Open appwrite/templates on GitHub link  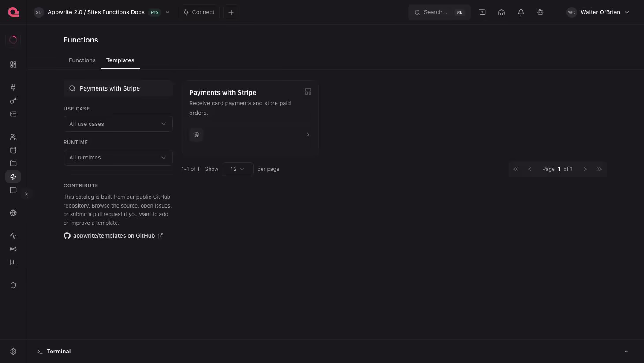(x=114, y=236)
